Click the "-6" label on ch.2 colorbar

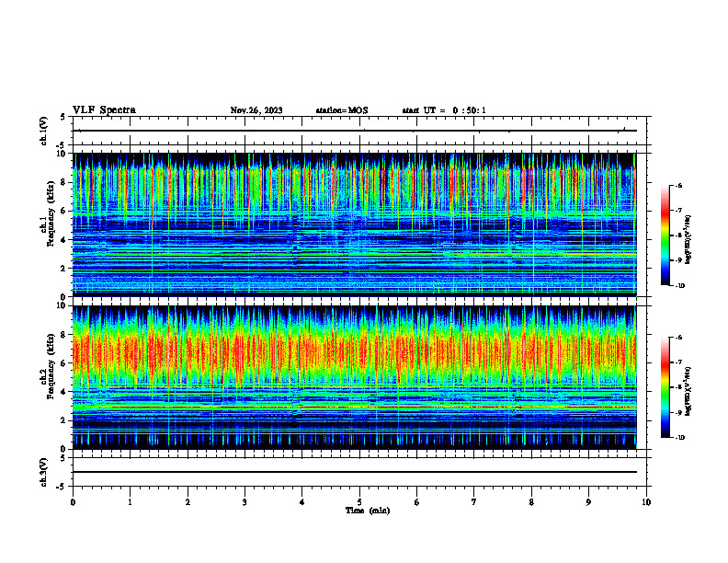click(x=678, y=338)
